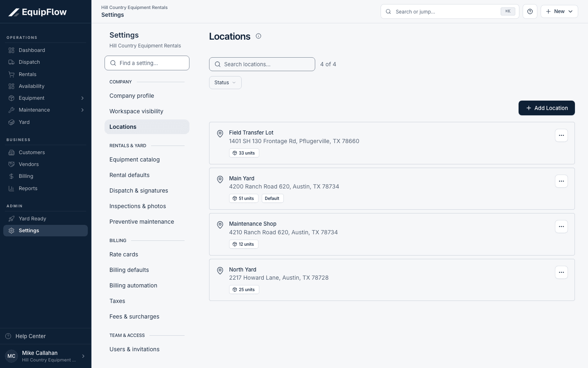Open Users & invitations settings
The width and height of the screenshot is (588, 368).
coord(147,349)
